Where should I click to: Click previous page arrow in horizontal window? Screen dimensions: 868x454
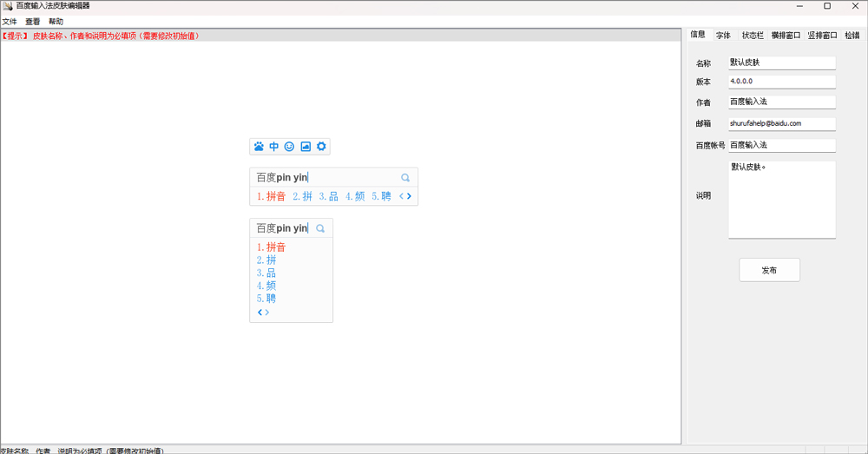pyautogui.click(x=402, y=196)
